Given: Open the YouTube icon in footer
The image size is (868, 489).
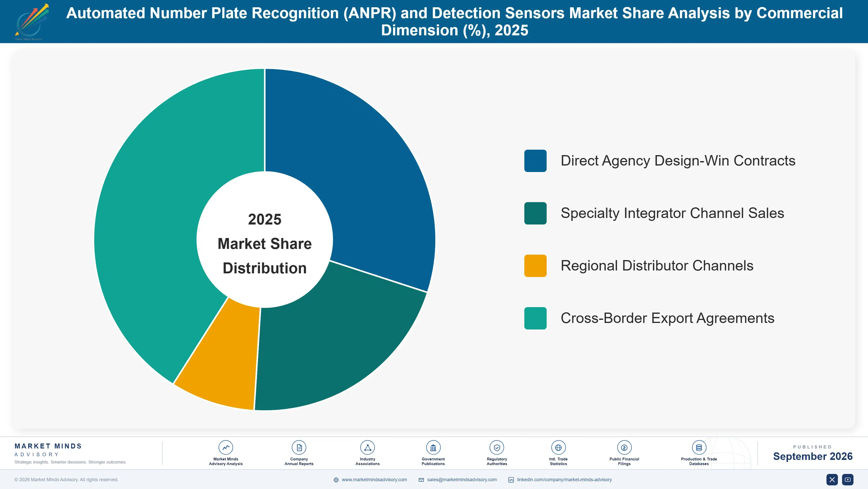Looking at the screenshot, I should coord(848,480).
